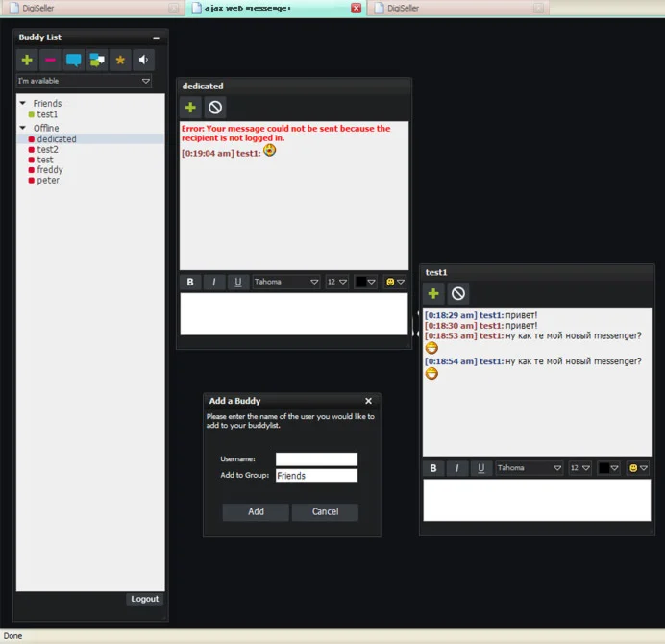Screen dimensions: 665x644
Task: Click the green plus Add Buddy icon in Buddy List
Action: (27, 60)
